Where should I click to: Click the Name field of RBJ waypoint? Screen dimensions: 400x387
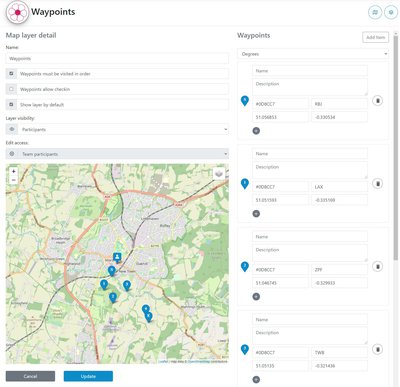310,71
